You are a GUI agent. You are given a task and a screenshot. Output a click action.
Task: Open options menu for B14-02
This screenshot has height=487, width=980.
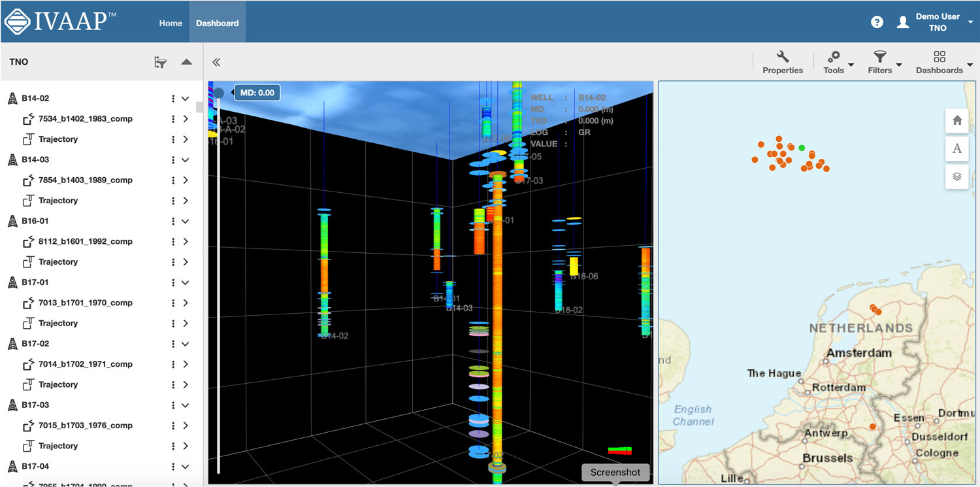coord(173,99)
